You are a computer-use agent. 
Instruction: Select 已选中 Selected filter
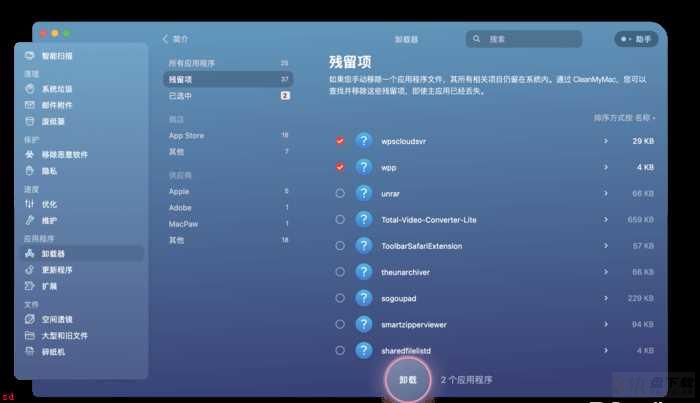point(228,96)
